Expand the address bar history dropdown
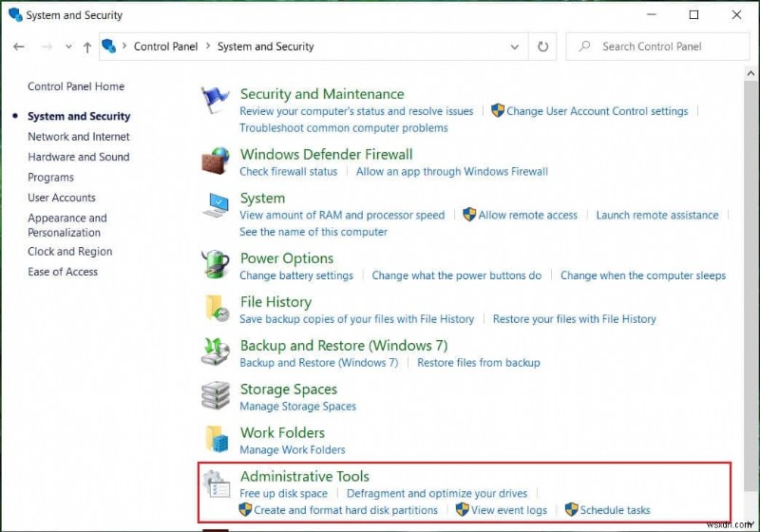 coord(515,47)
